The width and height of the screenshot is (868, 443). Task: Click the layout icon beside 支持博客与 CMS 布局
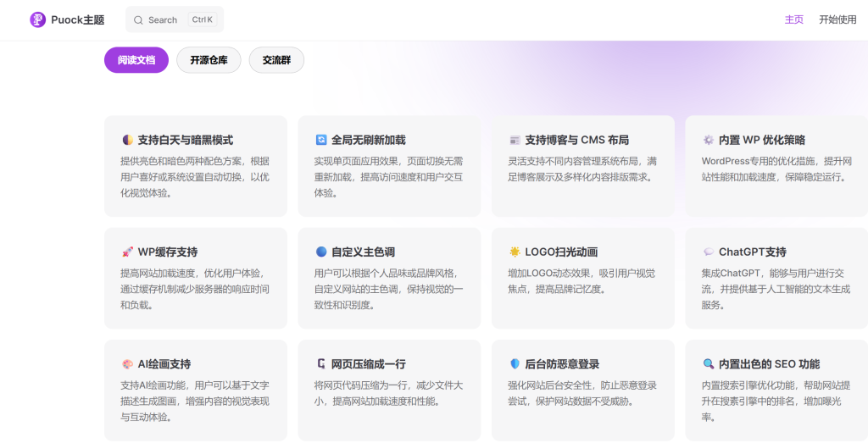(x=515, y=140)
